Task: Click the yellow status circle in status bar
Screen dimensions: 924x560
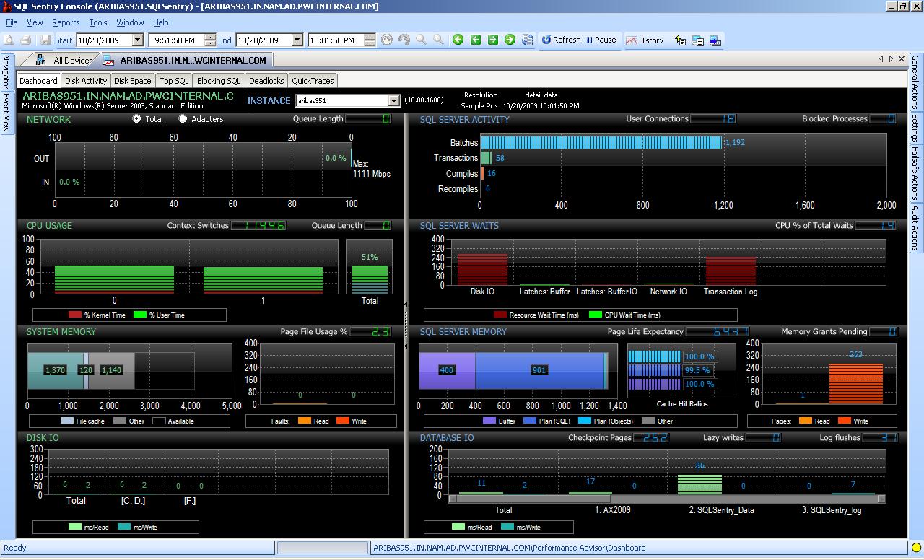Action: click(916, 548)
